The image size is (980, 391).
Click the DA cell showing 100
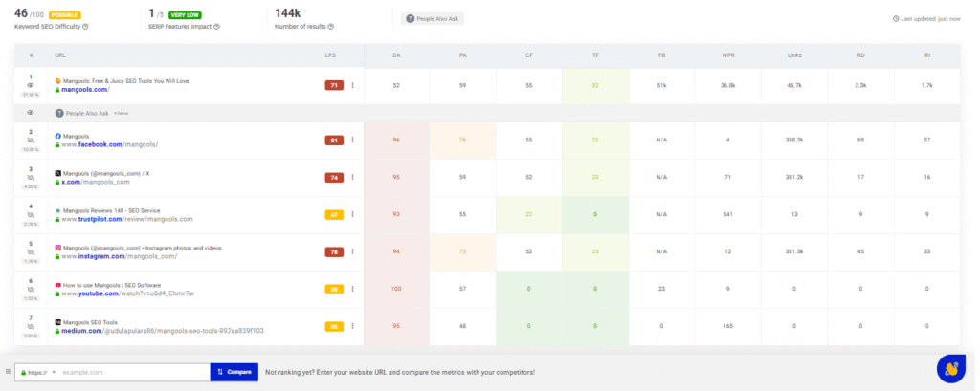pos(396,290)
